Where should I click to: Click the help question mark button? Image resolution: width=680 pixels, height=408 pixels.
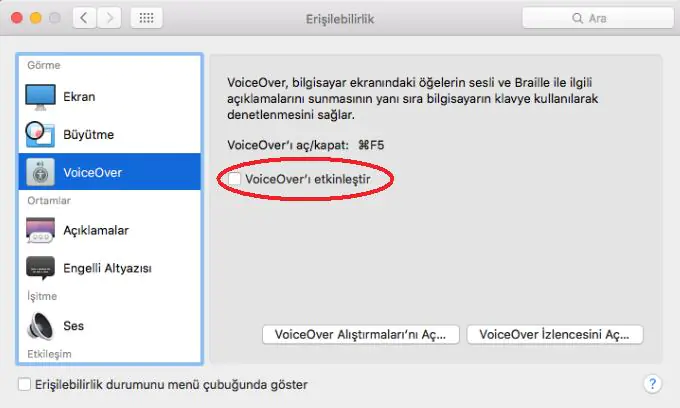click(652, 384)
